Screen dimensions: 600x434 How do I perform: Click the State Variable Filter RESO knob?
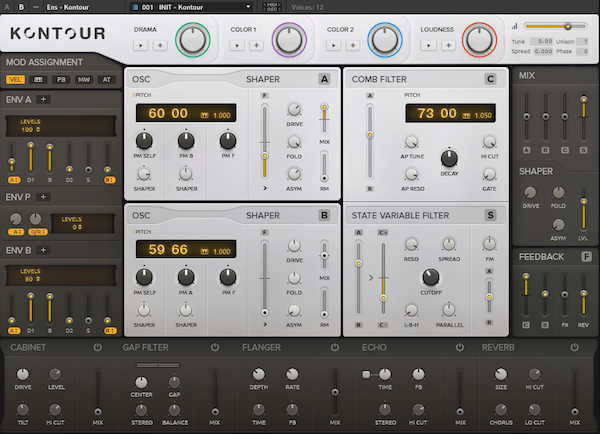click(x=411, y=244)
